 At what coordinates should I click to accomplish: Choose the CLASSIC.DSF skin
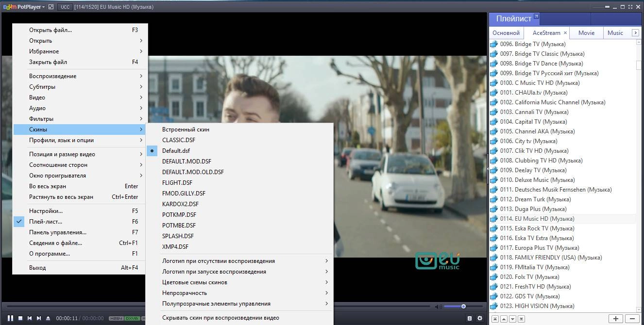click(x=240, y=140)
